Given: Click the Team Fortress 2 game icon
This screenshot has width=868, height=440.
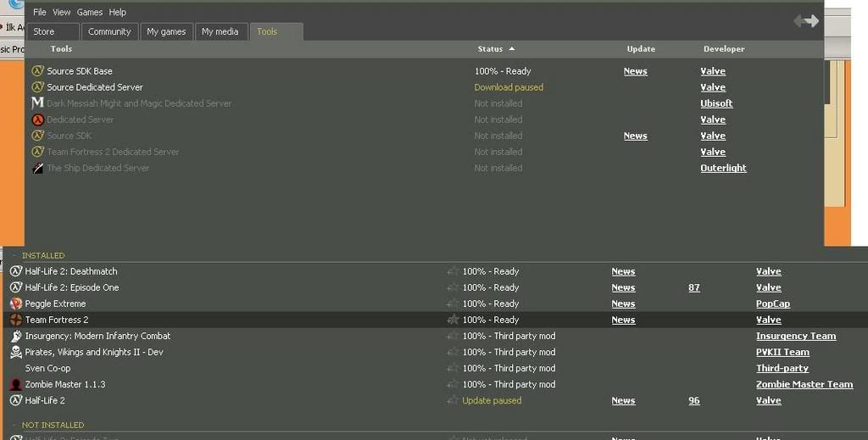Looking at the screenshot, I should point(16,320).
